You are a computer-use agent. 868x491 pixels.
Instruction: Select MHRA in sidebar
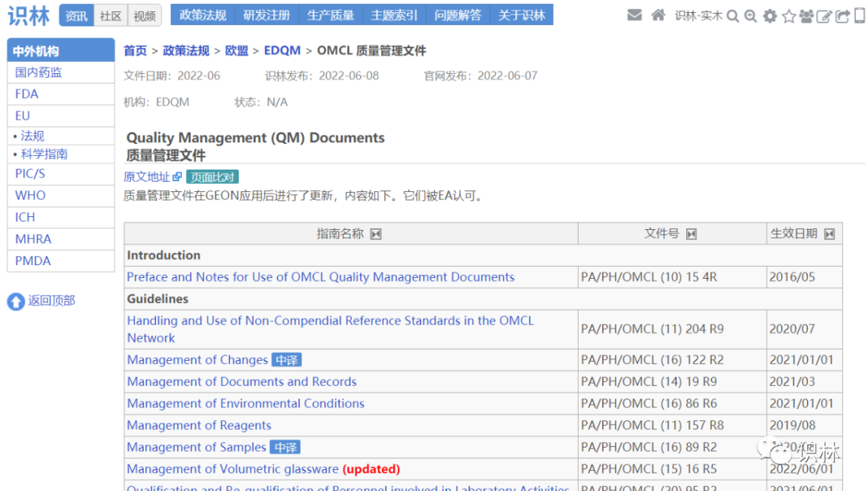(61, 239)
